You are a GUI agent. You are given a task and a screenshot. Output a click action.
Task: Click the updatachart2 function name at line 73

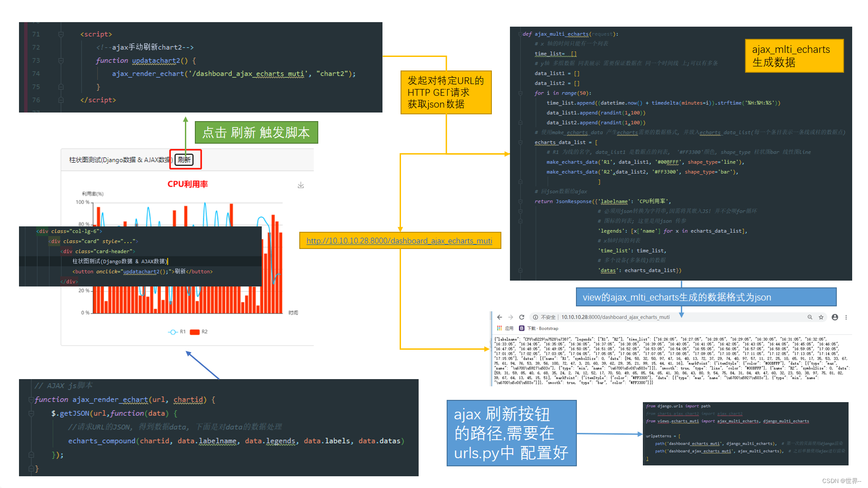pos(156,61)
